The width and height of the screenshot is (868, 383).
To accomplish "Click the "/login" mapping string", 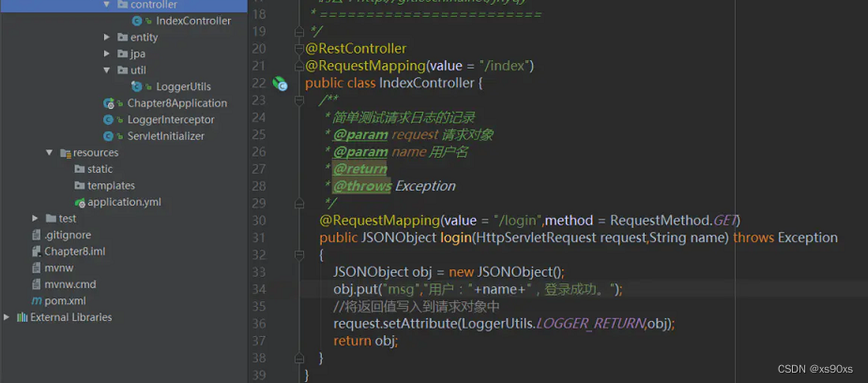I will [518, 221].
